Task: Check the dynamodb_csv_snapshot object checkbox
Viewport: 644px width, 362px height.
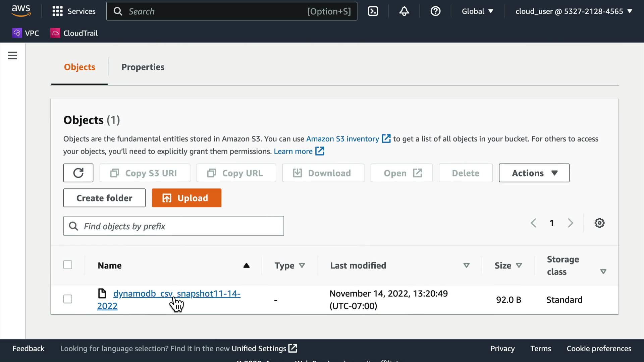Action: tap(68, 299)
